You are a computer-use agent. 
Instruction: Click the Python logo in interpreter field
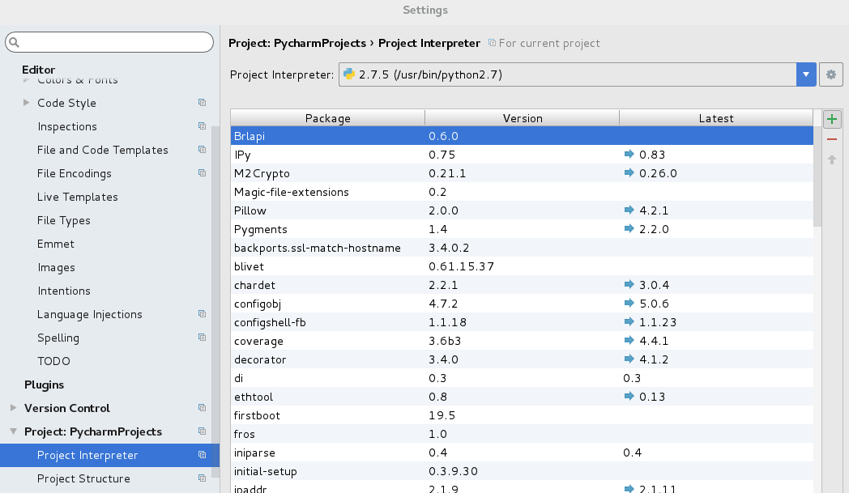[x=349, y=74]
